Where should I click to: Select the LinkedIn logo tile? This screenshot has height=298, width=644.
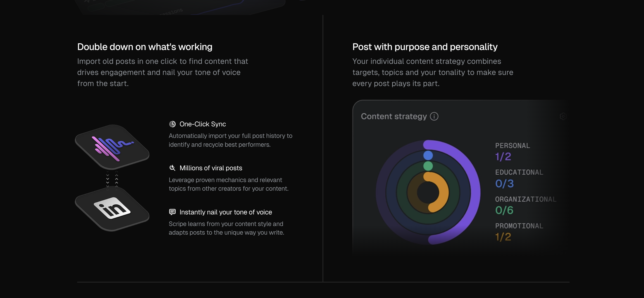(x=112, y=209)
